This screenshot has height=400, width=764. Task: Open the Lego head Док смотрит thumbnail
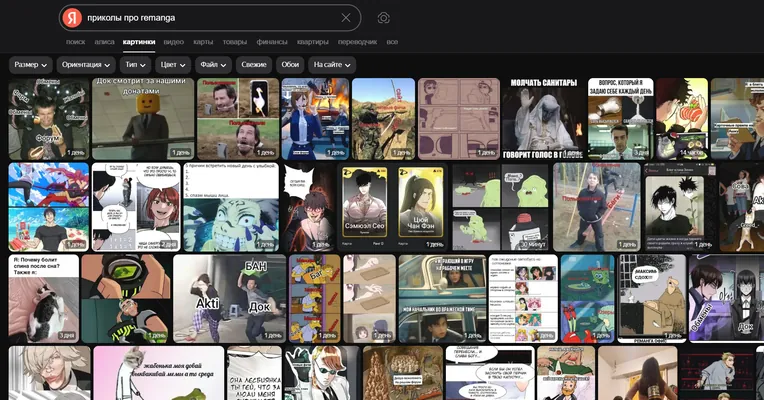coord(143,119)
